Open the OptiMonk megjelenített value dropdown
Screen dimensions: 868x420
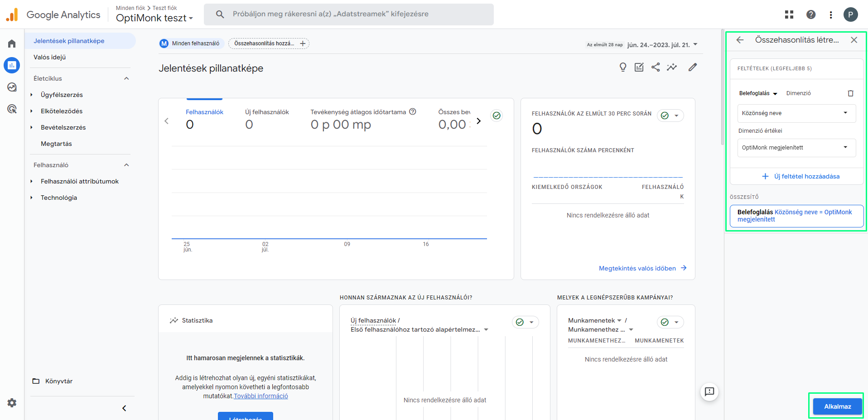tap(796, 148)
